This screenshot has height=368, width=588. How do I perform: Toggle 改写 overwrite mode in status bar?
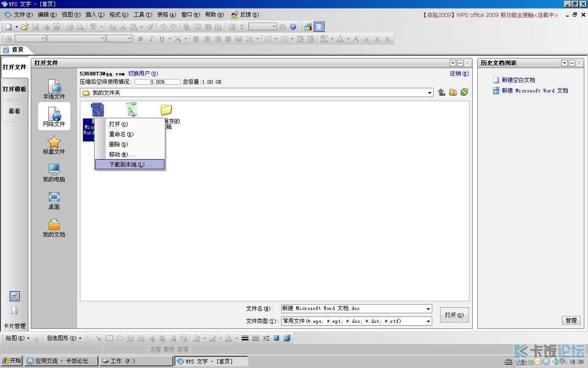point(183,350)
